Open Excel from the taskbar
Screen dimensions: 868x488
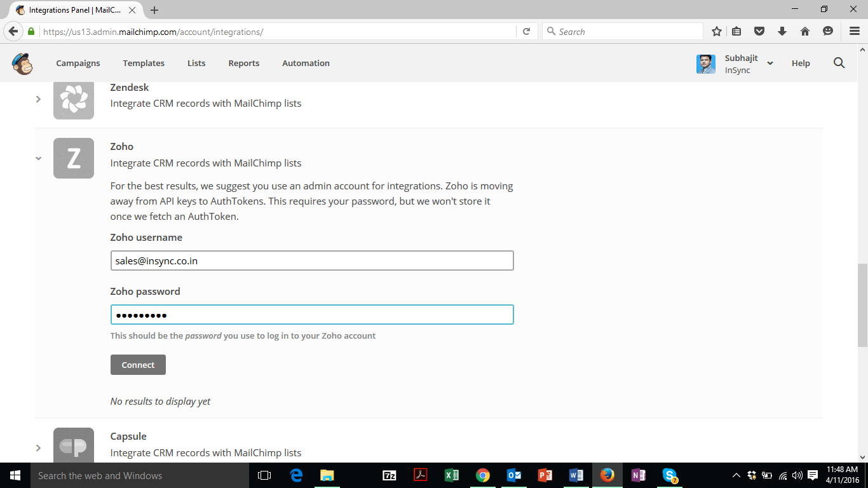click(452, 475)
